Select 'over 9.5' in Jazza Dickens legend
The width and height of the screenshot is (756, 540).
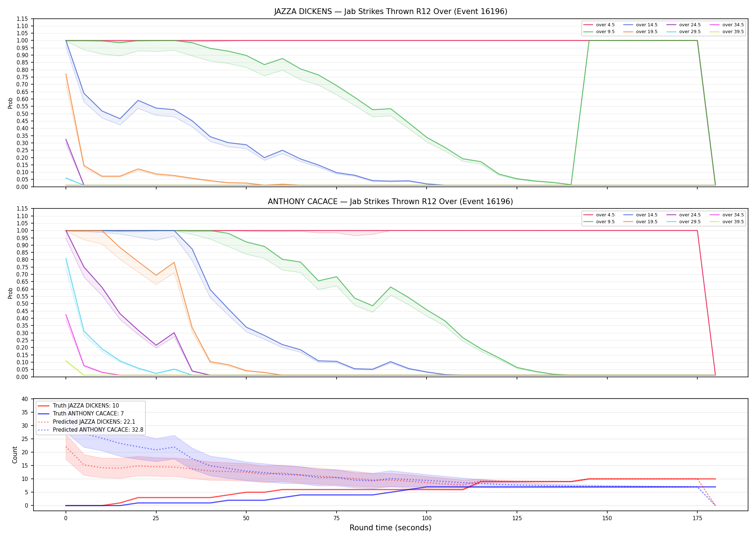click(599, 32)
